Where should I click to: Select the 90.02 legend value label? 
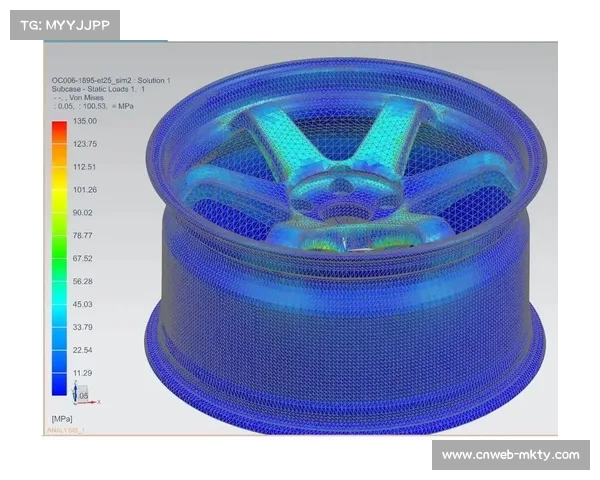[82, 212]
